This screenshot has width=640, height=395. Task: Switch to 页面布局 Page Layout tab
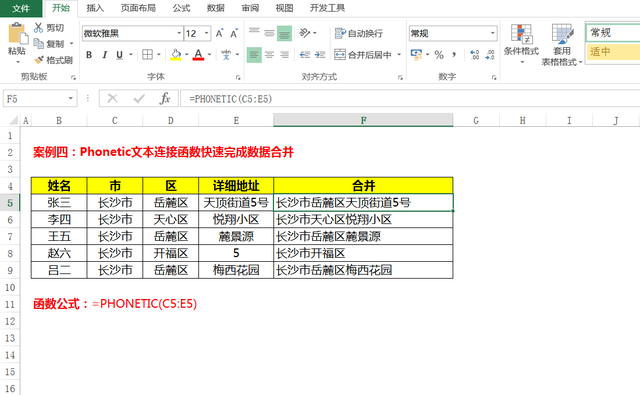coord(138,8)
